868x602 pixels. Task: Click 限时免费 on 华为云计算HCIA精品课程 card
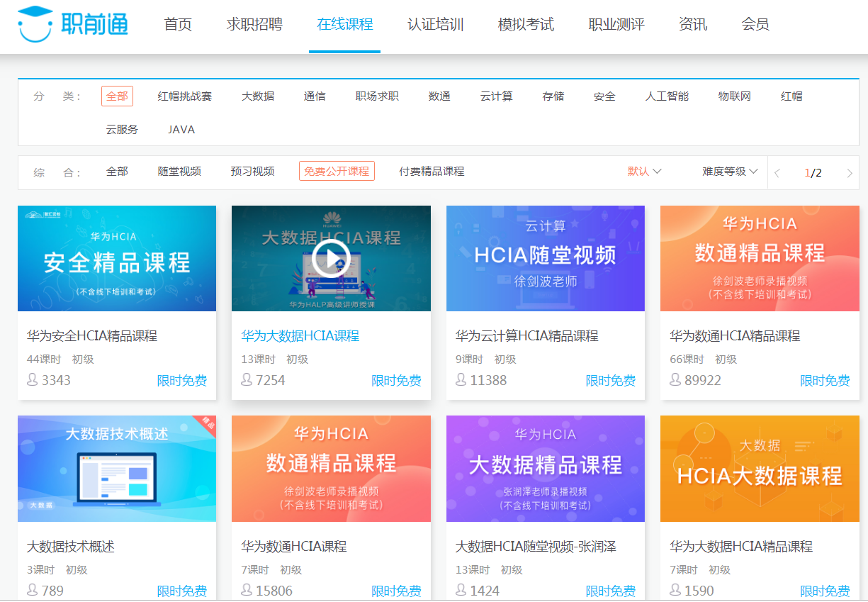611,381
